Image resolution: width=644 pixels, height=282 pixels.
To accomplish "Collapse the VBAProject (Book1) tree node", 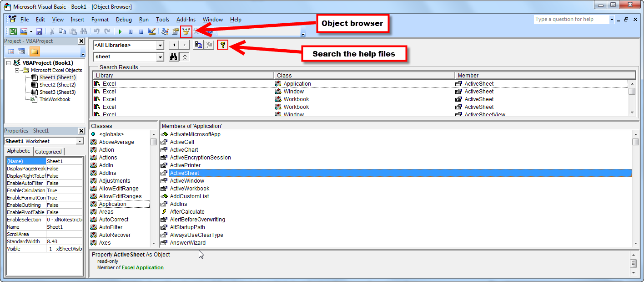I will (9, 63).
